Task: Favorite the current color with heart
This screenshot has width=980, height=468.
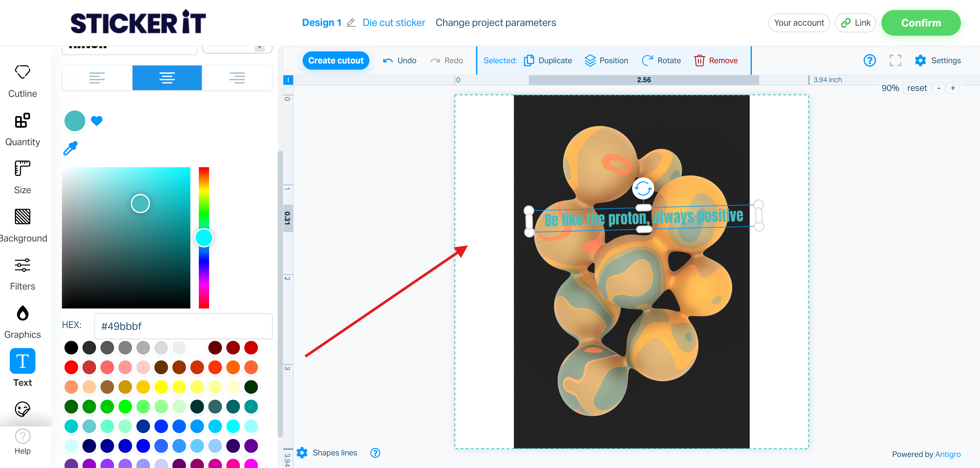Action: point(97,121)
